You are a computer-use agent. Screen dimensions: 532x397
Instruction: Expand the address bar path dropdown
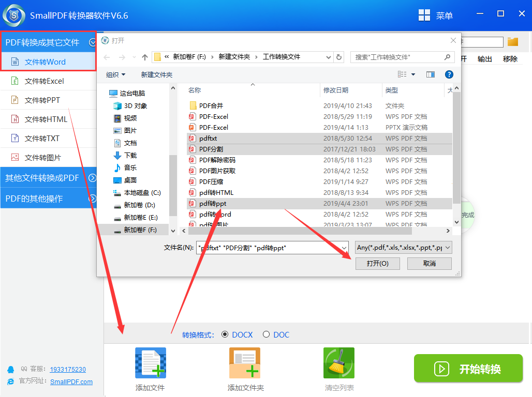(328, 57)
